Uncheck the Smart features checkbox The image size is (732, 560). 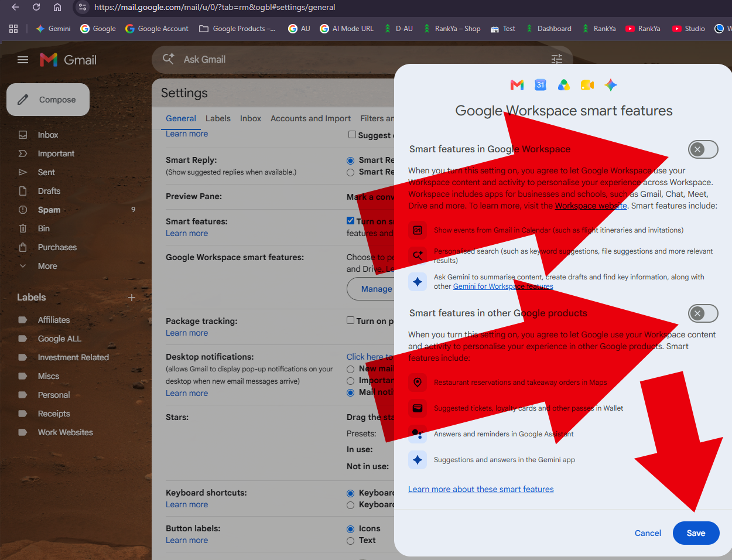351,221
